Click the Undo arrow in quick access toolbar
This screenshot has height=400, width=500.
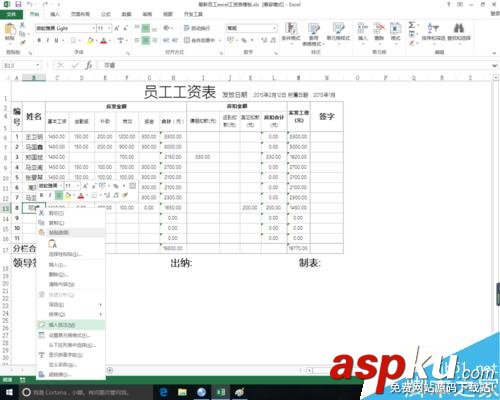click(30, 4)
